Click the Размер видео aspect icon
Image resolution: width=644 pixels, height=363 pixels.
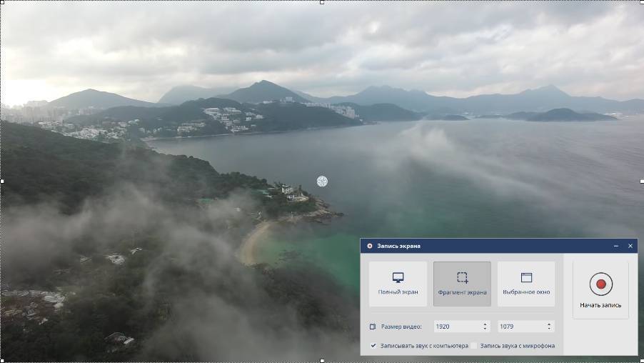[373, 327]
